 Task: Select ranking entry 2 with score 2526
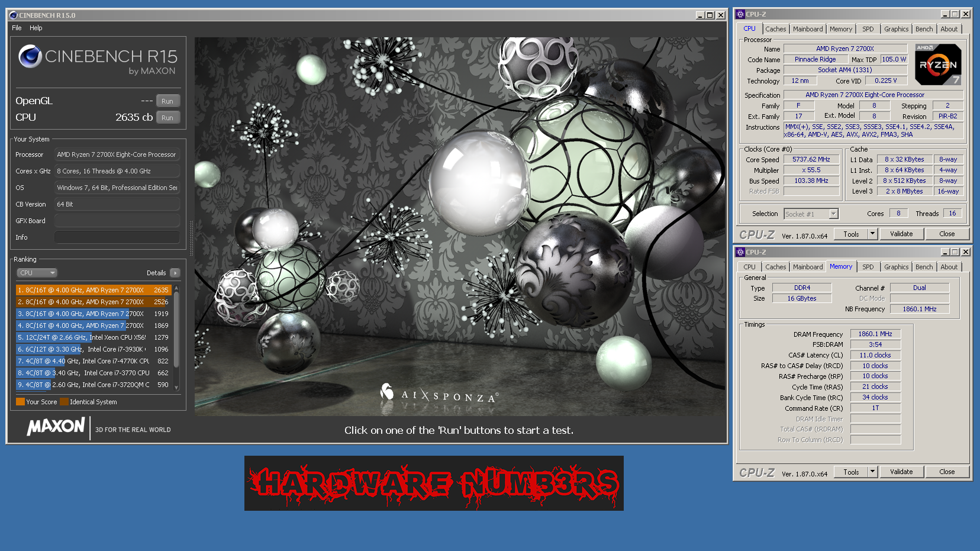[94, 302]
